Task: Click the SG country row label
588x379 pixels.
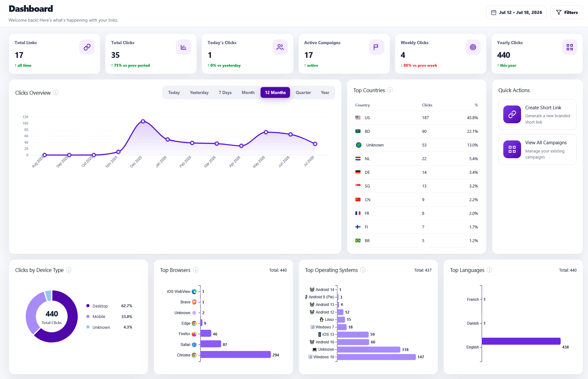Action: click(x=367, y=186)
